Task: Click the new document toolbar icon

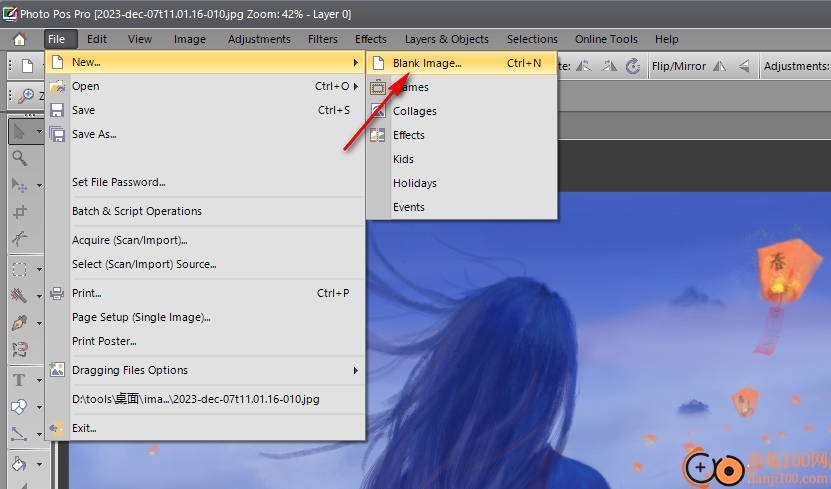Action: coord(27,66)
